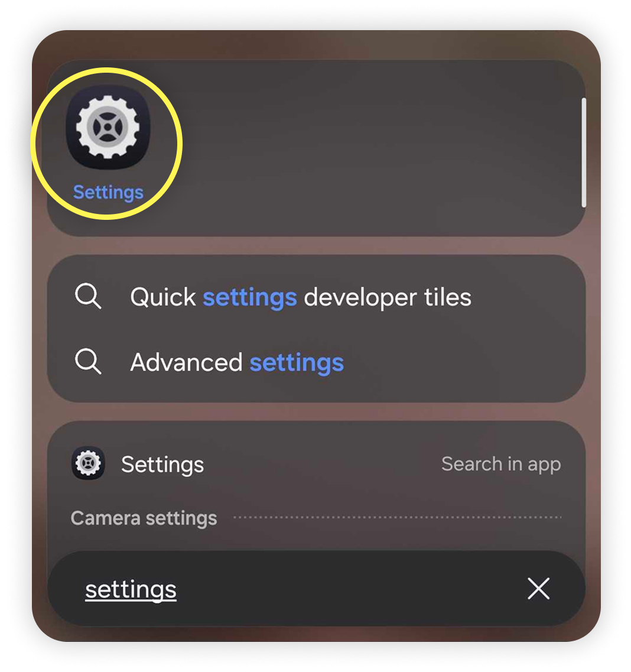Open the Camera settings result
This screenshot has height=672, width=631.
144,518
